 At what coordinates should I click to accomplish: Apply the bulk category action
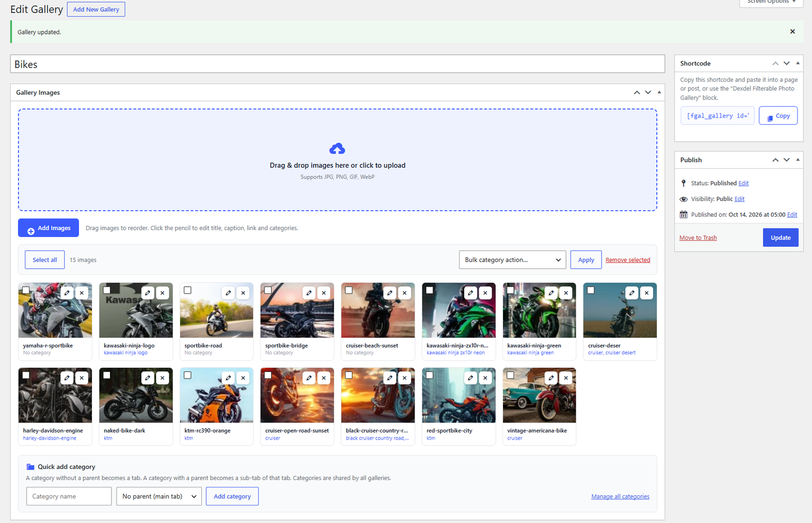[586, 260]
